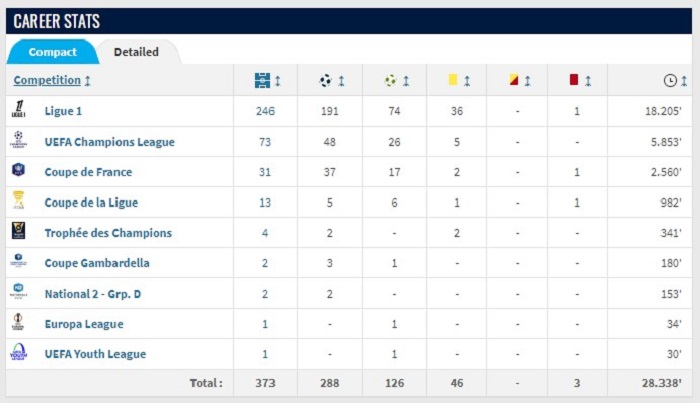Click the Coupe de la Ligue trophy logo

18,200
